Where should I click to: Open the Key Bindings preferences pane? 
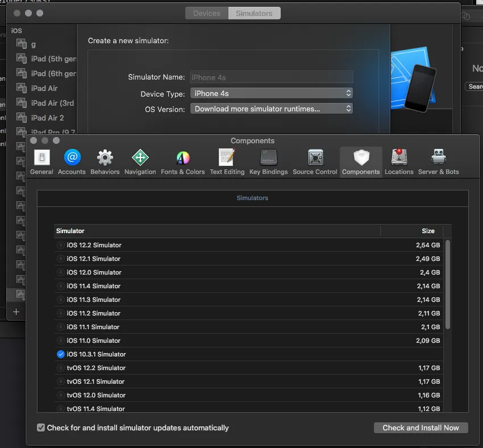268,162
